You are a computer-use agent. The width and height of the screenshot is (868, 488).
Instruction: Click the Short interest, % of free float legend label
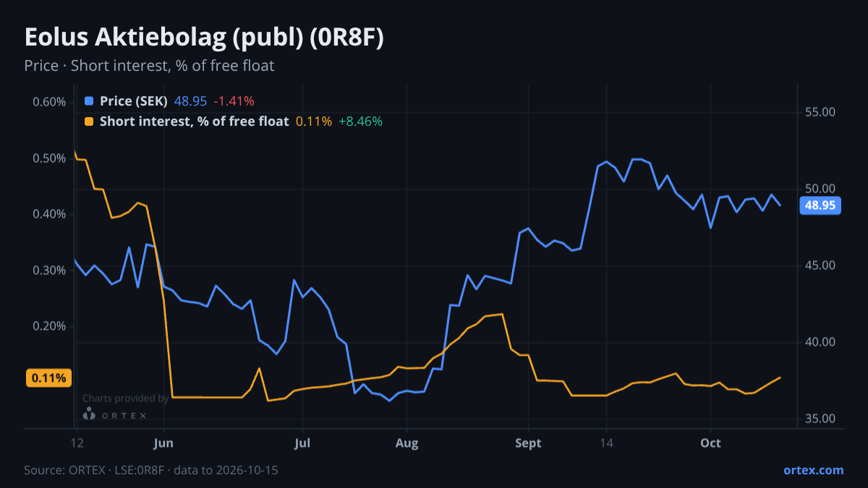(194, 121)
